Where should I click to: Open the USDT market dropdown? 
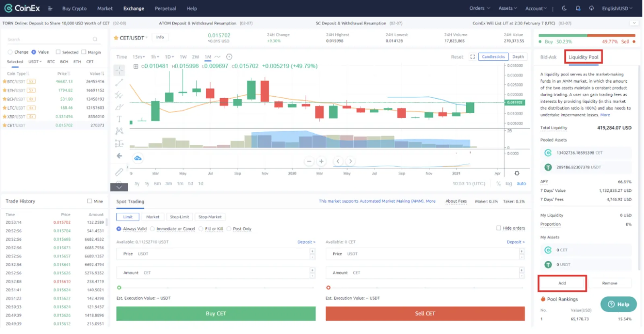(35, 62)
